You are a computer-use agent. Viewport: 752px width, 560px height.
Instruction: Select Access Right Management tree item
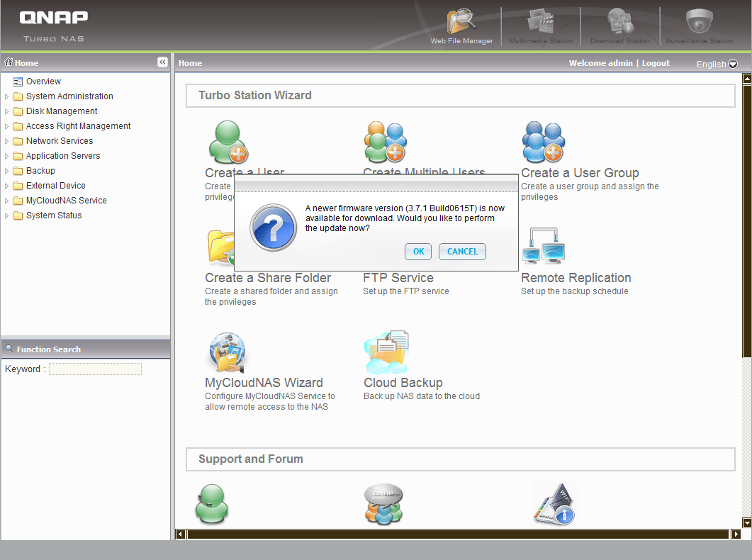[x=78, y=126]
